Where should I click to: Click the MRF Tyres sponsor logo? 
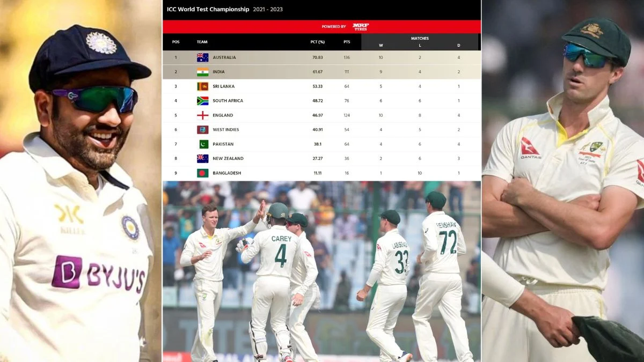(x=361, y=27)
